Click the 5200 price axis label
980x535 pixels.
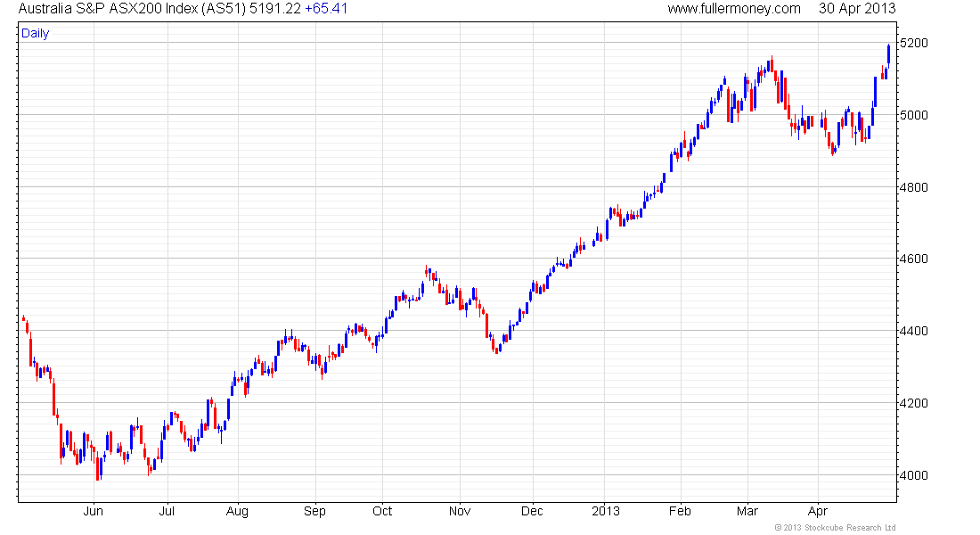tap(913, 43)
